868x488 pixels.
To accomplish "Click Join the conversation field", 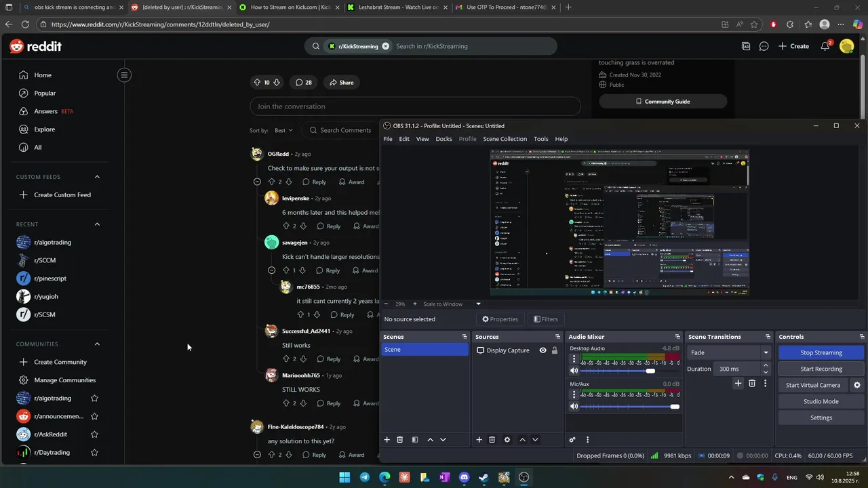I will coord(415,106).
